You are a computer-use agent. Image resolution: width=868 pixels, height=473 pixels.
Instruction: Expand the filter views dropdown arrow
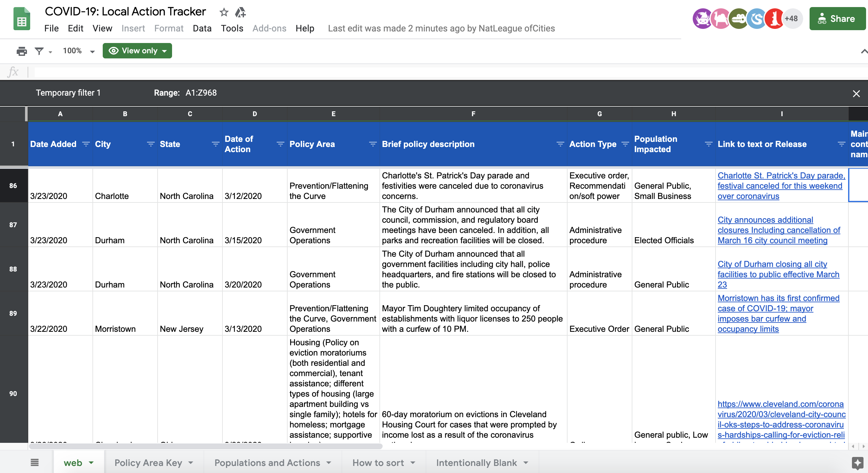click(x=50, y=52)
